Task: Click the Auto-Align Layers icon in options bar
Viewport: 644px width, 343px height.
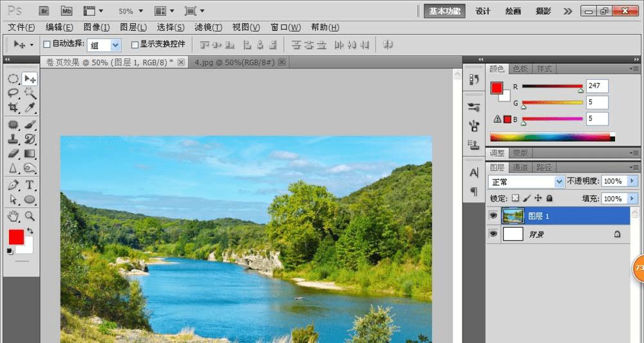Action: pos(388,44)
